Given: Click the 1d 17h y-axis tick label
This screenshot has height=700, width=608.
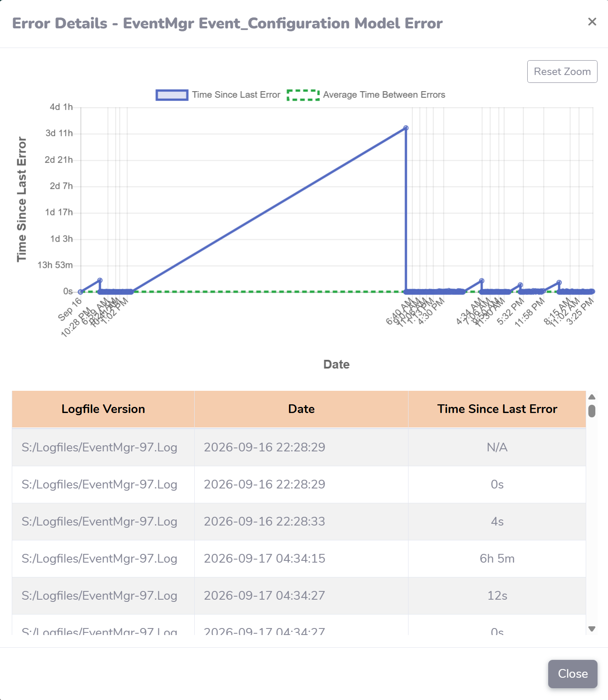Looking at the screenshot, I should (x=59, y=212).
